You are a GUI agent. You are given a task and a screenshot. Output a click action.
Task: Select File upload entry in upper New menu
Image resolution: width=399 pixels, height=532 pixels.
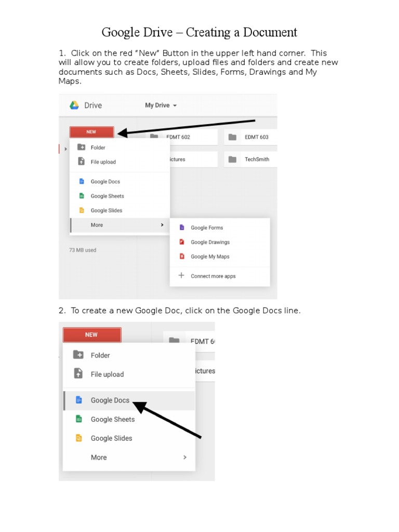pyautogui.click(x=119, y=162)
